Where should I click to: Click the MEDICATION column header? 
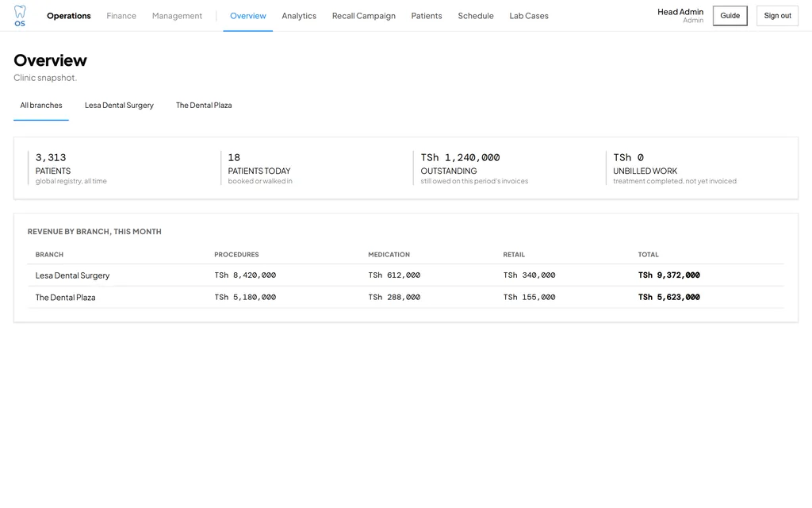click(389, 255)
